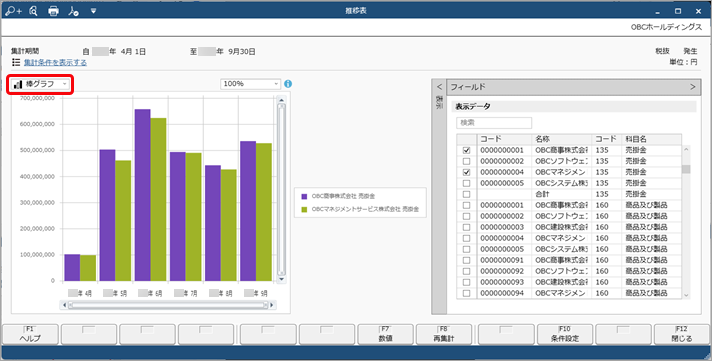Click the chart horizontal scrollbar track
Viewport: 712px width, 361px height.
168,305
